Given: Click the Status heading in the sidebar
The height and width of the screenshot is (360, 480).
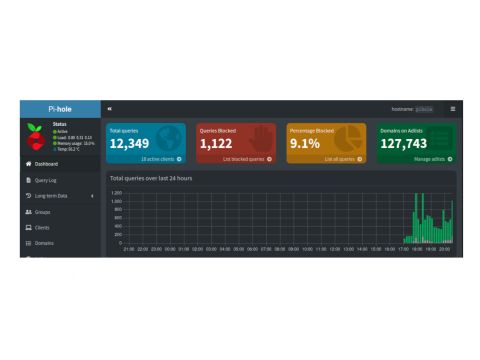Looking at the screenshot, I should 59,124.
